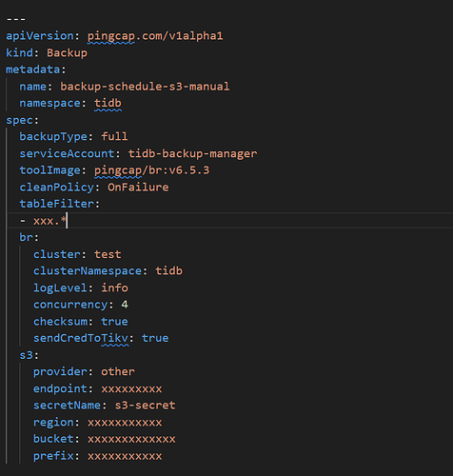The height and width of the screenshot is (476, 453).
Task: Click the backup-schedule-s3-manual name value
Action: click(x=145, y=87)
